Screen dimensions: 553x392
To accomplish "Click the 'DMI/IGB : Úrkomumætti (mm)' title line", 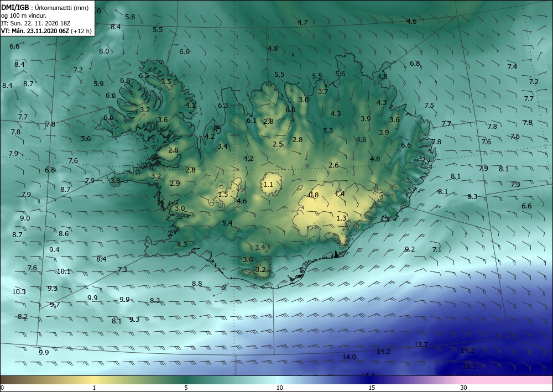I will pos(45,8).
